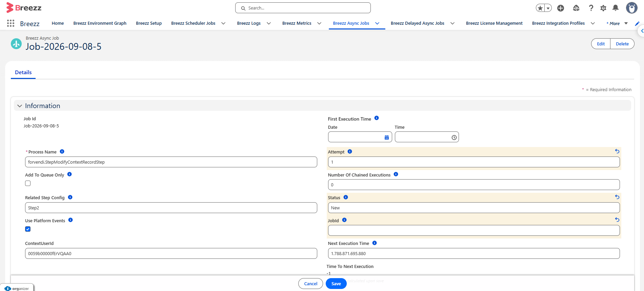Image resolution: width=644 pixels, height=291 pixels.
Task: Click the Edit button
Action: (x=601, y=44)
